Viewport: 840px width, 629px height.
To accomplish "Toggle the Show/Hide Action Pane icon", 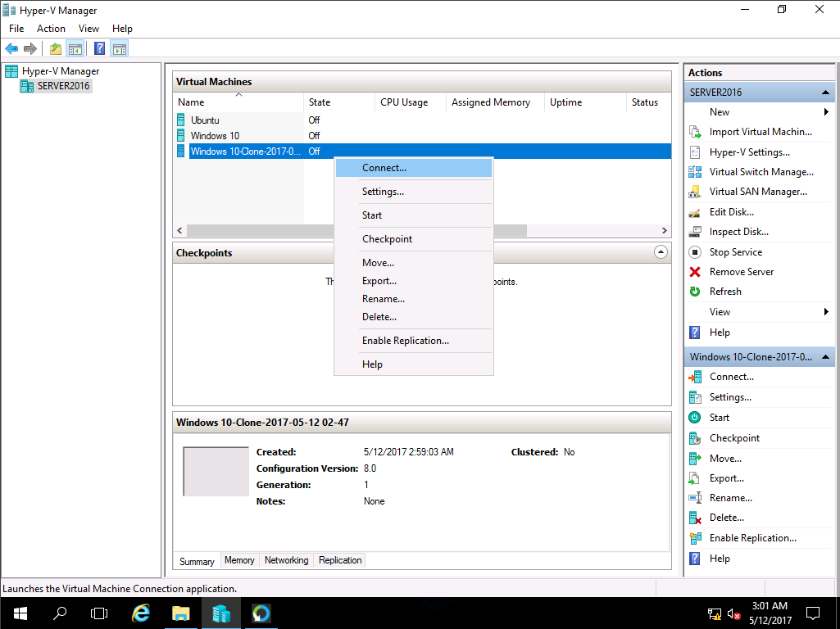I will tap(120, 48).
